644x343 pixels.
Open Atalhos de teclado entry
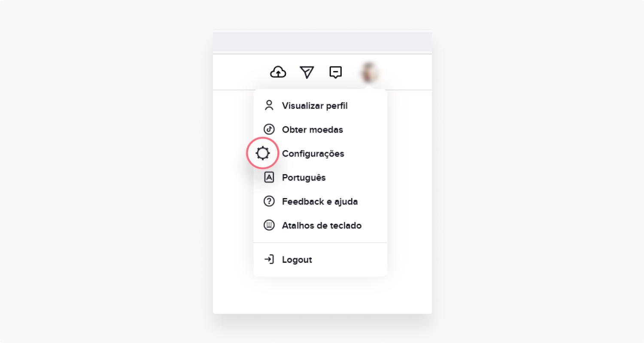pyautogui.click(x=320, y=226)
